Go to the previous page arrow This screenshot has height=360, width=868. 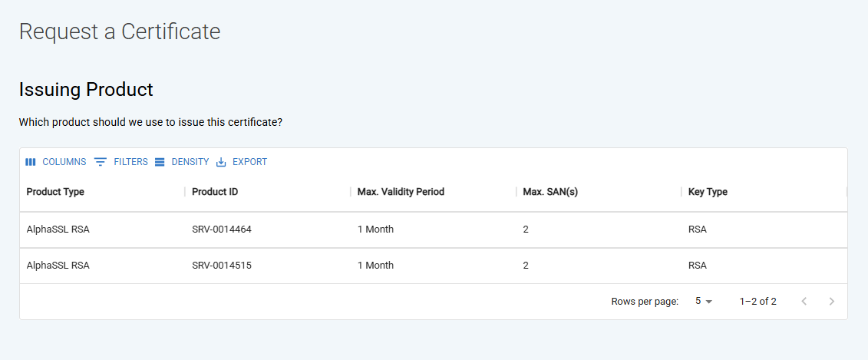(x=804, y=302)
